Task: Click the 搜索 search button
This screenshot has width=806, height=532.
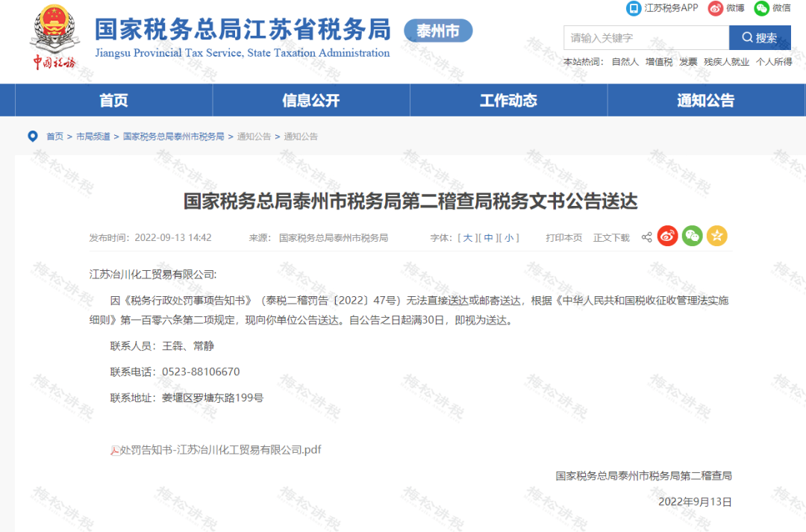Action: click(x=760, y=38)
